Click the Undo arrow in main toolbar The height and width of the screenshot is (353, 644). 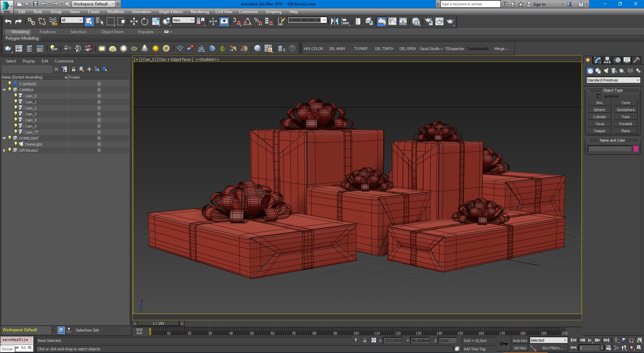8,21
